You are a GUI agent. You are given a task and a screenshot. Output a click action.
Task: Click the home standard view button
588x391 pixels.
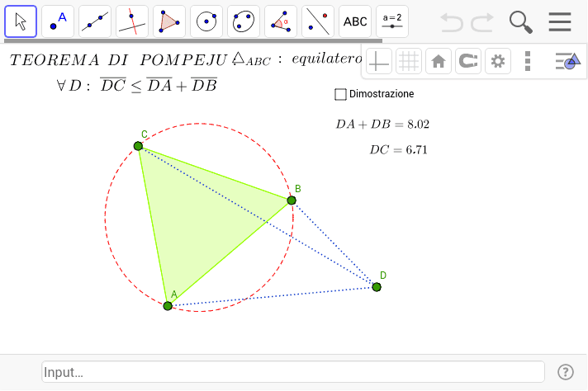(439, 61)
